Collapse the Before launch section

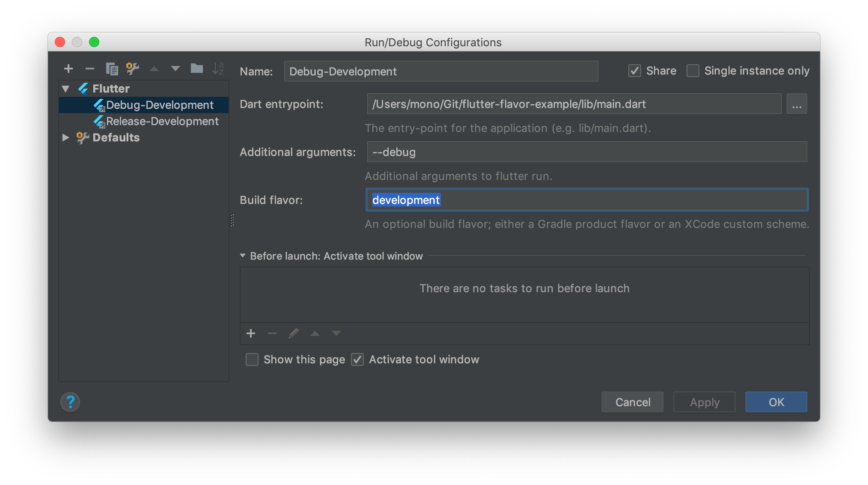[243, 256]
